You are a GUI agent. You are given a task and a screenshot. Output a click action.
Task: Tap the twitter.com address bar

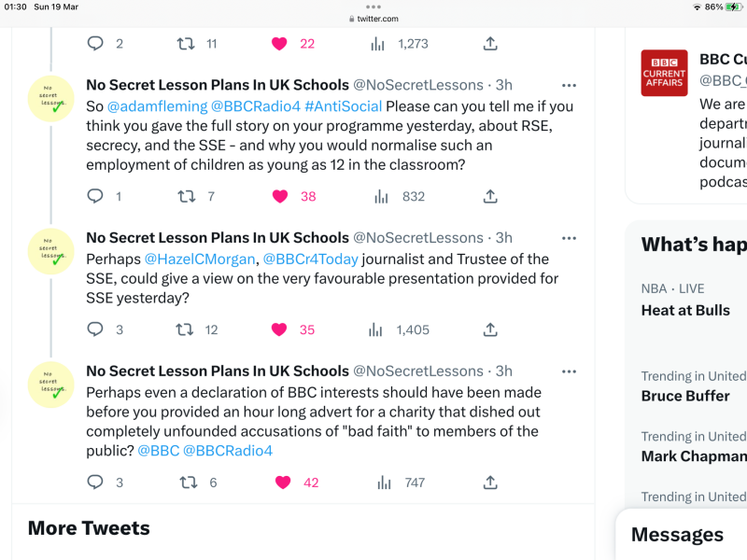(x=373, y=18)
